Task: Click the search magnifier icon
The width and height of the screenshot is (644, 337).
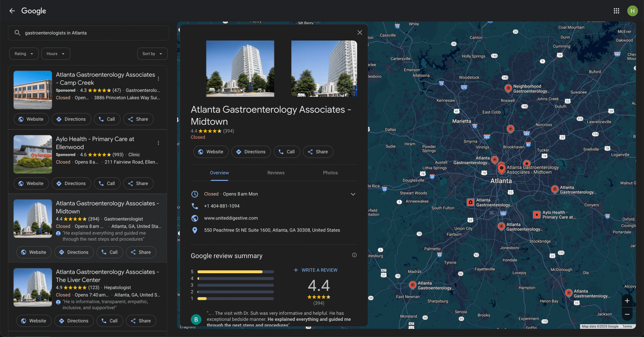Action: click(x=17, y=33)
